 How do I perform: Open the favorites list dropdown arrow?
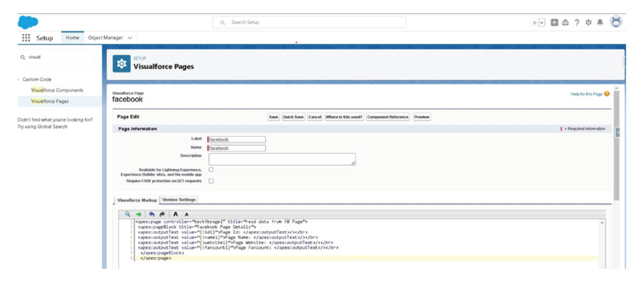click(x=541, y=23)
